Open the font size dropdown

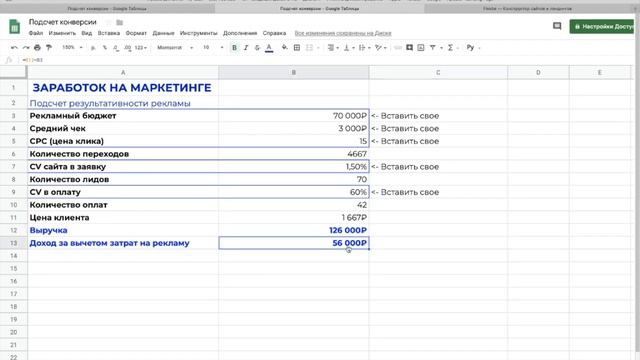[x=213, y=48]
